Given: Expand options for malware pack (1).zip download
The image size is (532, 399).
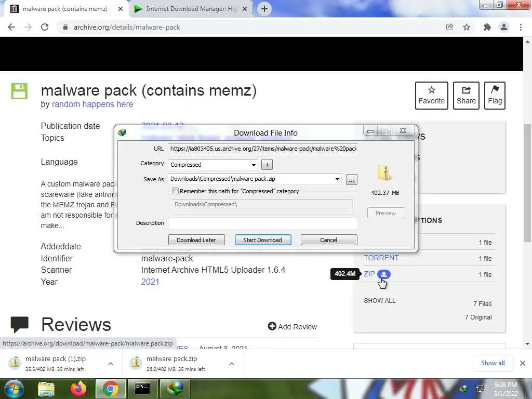Looking at the screenshot, I should tap(111, 364).
